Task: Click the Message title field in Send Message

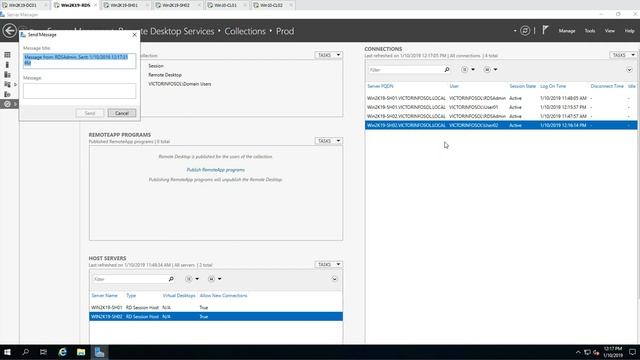Action: click(x=80, y=60)
